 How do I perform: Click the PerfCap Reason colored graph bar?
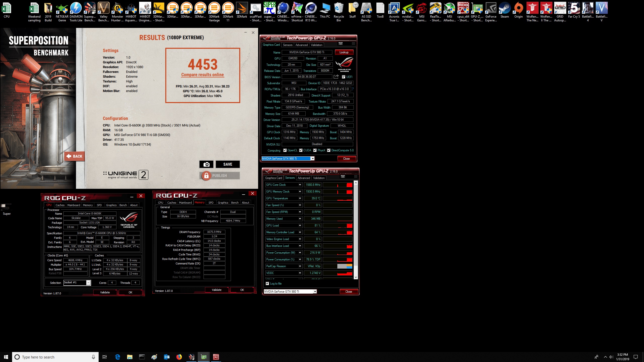337,266
